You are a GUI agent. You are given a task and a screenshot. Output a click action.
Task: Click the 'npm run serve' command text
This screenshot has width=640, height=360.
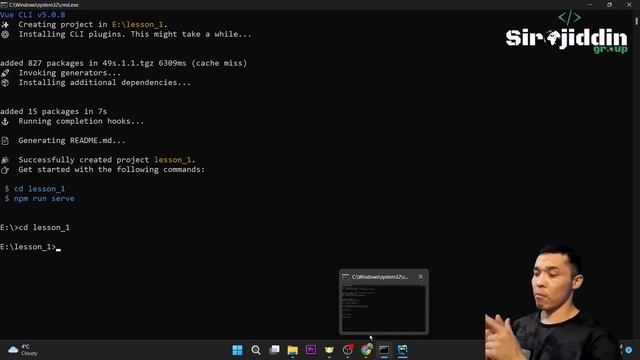(44, 198)
